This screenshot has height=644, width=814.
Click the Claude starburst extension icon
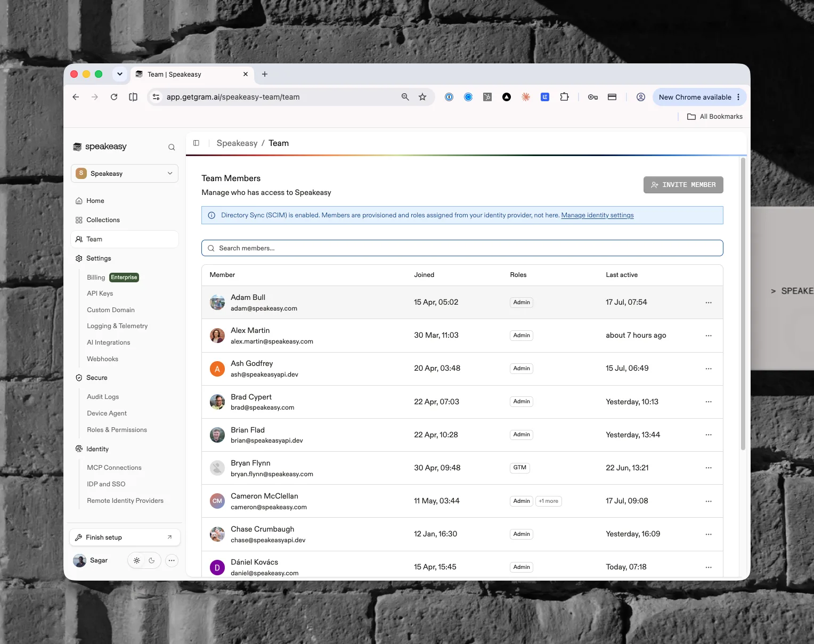[x=526, y=97]
